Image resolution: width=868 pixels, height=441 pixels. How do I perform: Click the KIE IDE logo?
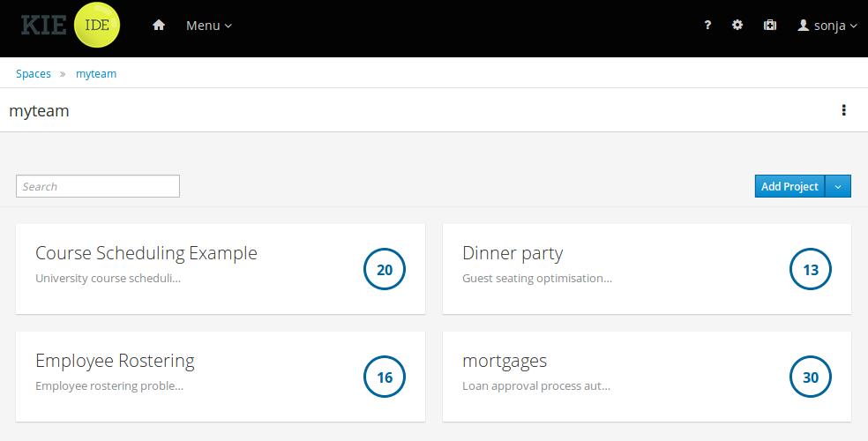71,26
